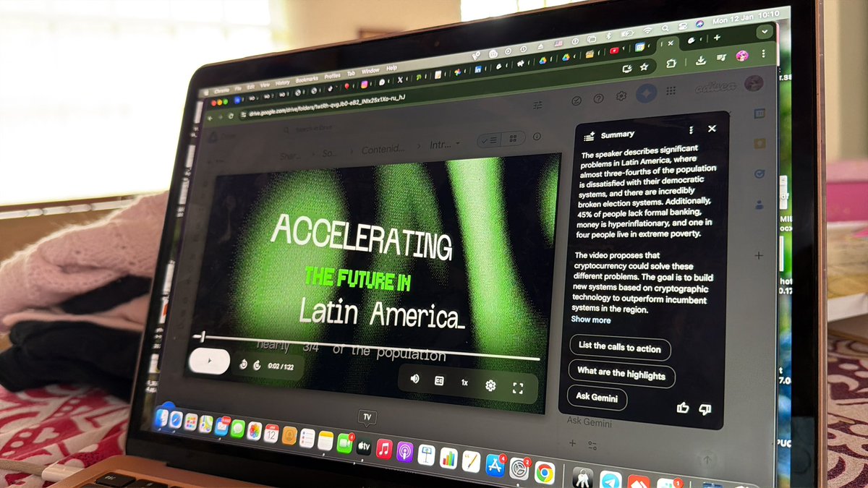This screenshot has height=488, width=868.
Task: Open Chrome tab search chevron
Action: pyautogui.click(x=764, y=33)
